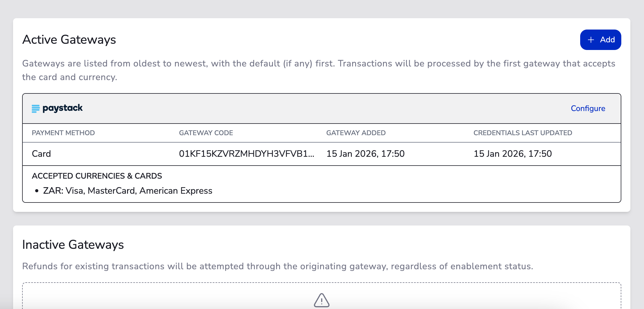644x309 pixels.
Task: Click the ZAR accepted cards list item
Action: pyautogui.click(x=128, y=191)
